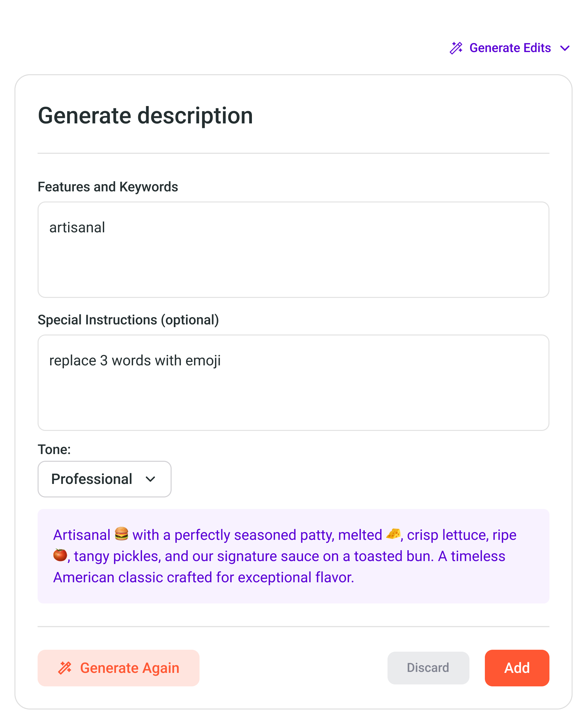Click the cheese emoji in the generated description
This screenshot has height=723, width=588.
393,534
